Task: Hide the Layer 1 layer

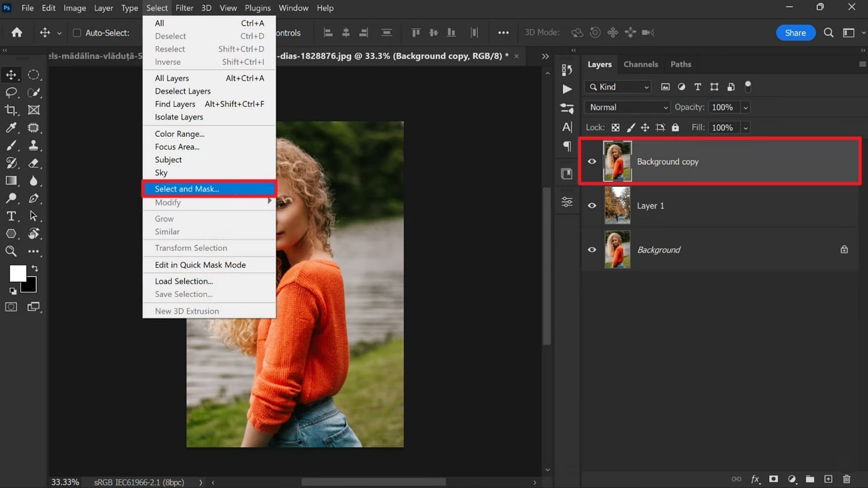Action: tap(592, 206)
